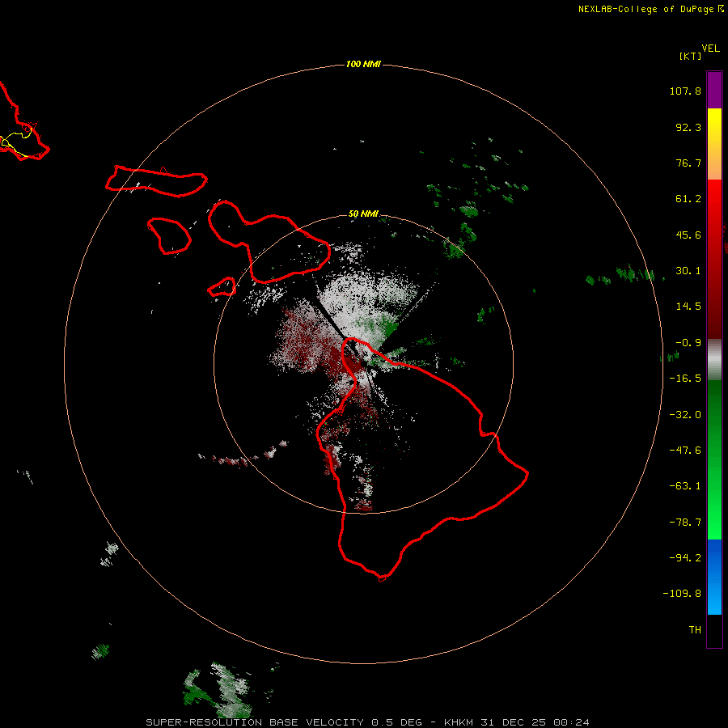The image size is (728, 728).
Task: Click the 92.3 velocity scale value
Action: pyautogui.click(x=688, y=127)
